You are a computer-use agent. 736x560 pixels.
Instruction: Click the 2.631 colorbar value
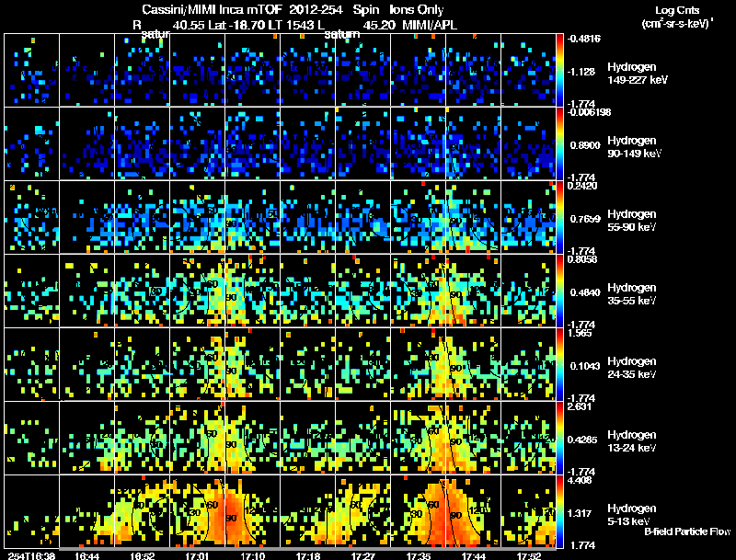pos(580,406)
